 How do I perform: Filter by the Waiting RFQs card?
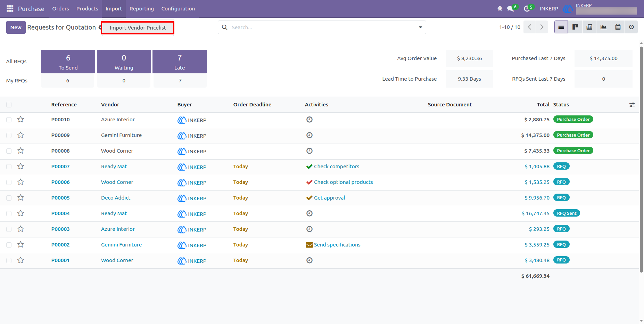point(124,62)
